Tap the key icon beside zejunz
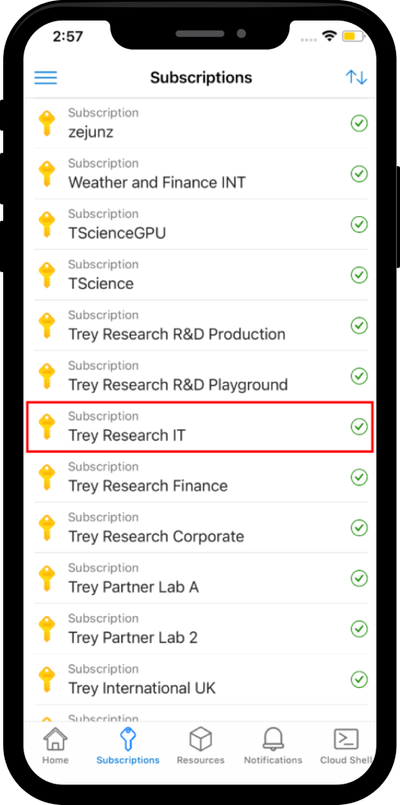The image size is (400, 805). (x=47, y=123)
